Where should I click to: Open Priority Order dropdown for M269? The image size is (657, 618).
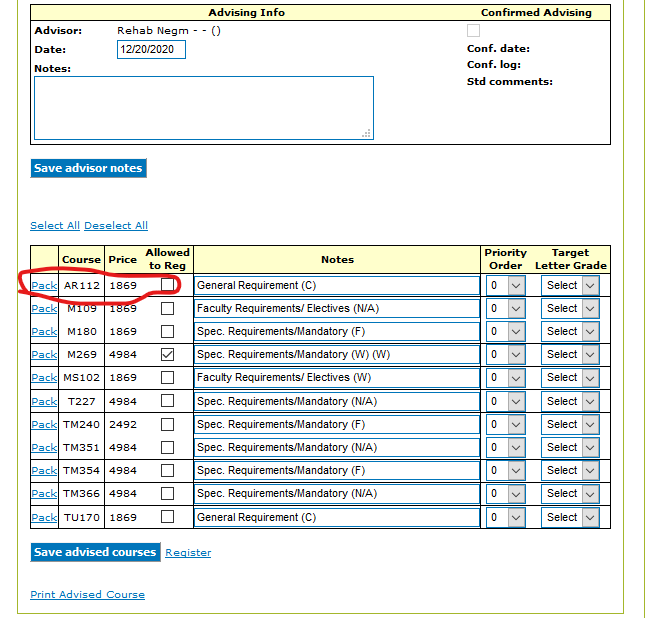506,354
